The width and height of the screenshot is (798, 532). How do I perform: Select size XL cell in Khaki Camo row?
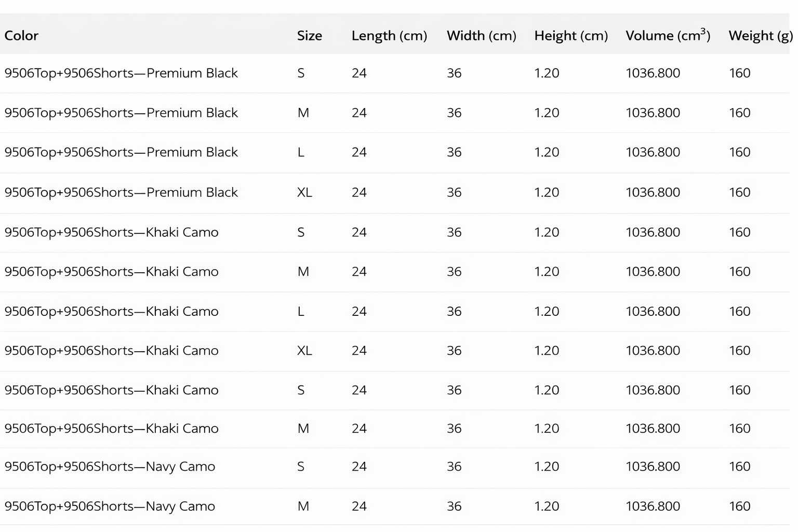304,351
